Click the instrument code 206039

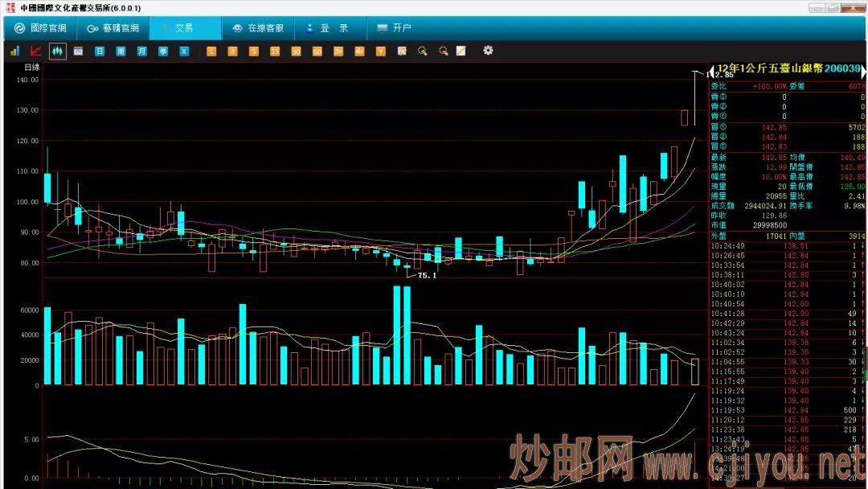[x=842, y=68]
